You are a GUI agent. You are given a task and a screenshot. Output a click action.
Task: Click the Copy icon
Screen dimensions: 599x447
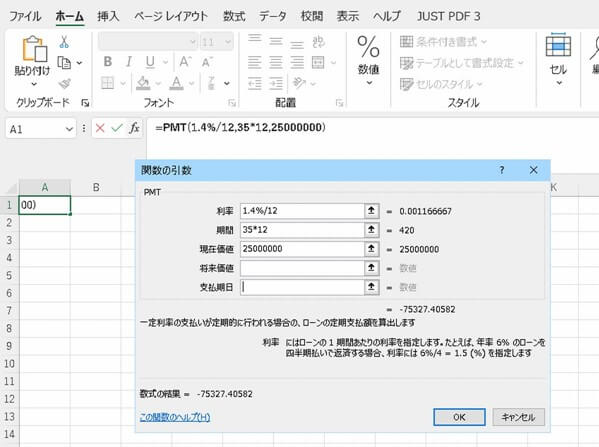[x=64, y=63]
